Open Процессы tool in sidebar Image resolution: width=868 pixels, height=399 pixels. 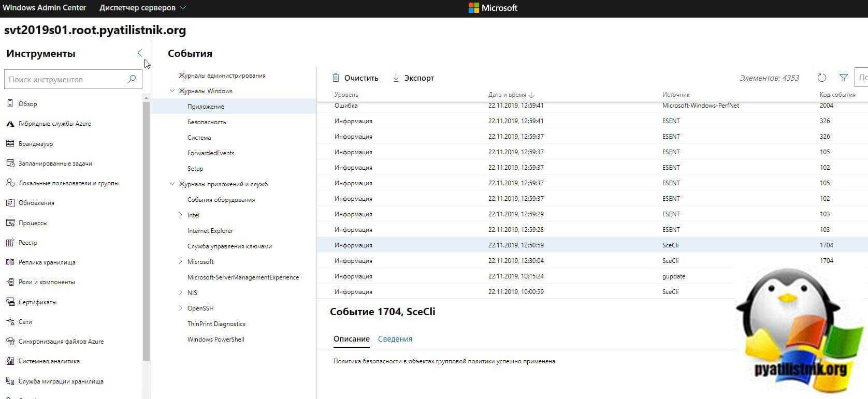click(33, 223)
